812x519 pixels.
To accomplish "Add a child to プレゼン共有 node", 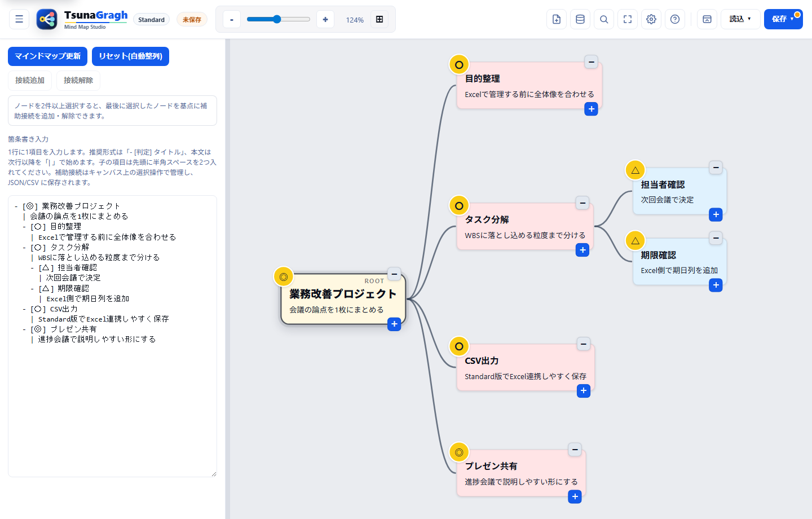I will coord(575,496).
